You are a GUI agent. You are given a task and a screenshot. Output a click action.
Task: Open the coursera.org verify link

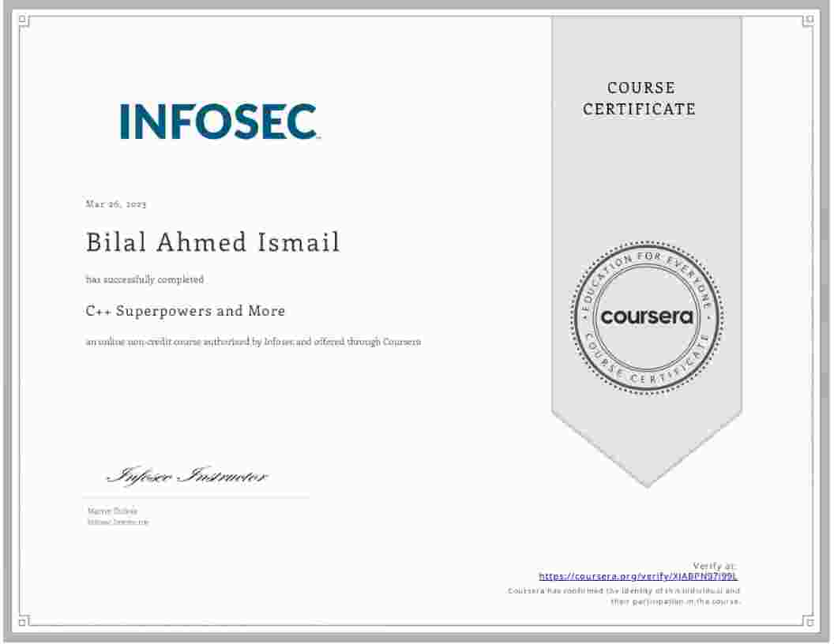click(637, 576)
